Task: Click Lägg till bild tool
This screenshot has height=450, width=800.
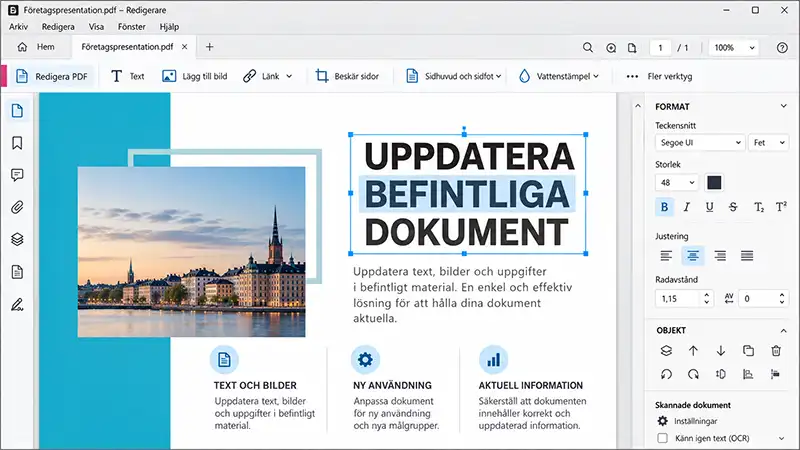Action: (x=194, y=77)
